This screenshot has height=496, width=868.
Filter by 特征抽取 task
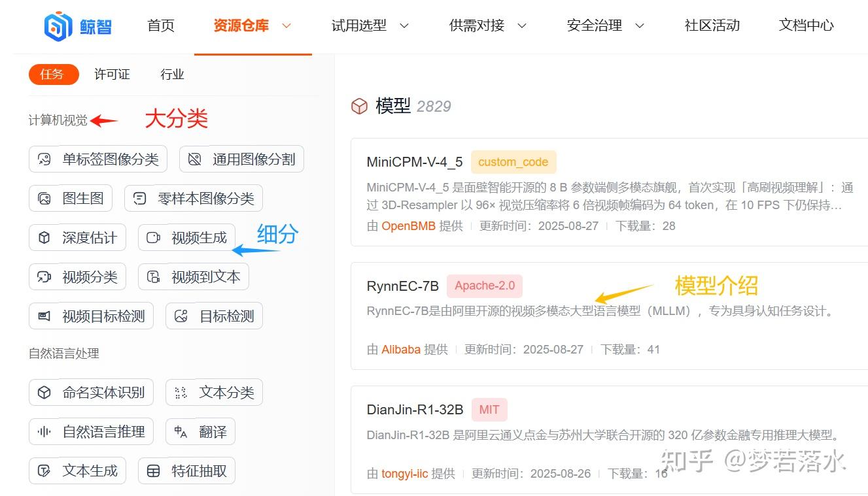(x=186, y=471)
